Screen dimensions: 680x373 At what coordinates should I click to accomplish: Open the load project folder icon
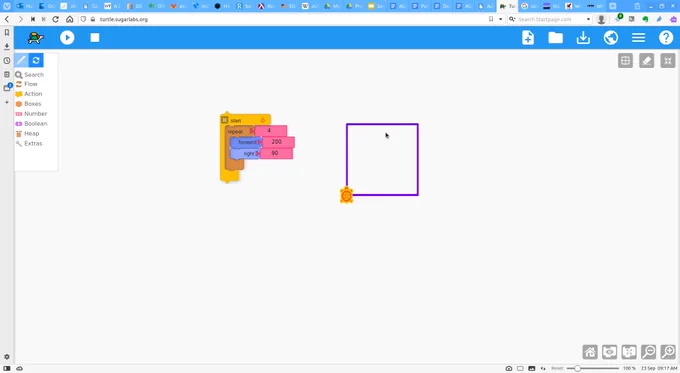click(556, 38)
